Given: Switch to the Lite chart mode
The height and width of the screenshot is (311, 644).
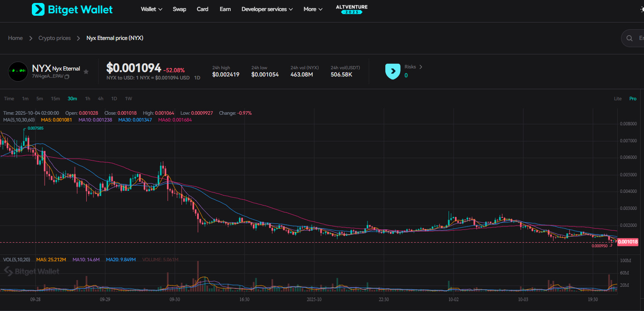Looking at the screenshot, I should click(618, 99).
